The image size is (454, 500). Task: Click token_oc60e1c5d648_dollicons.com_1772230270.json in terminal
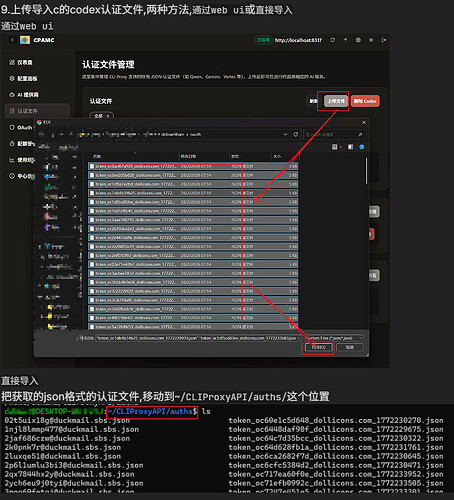[x=336, y=421]
